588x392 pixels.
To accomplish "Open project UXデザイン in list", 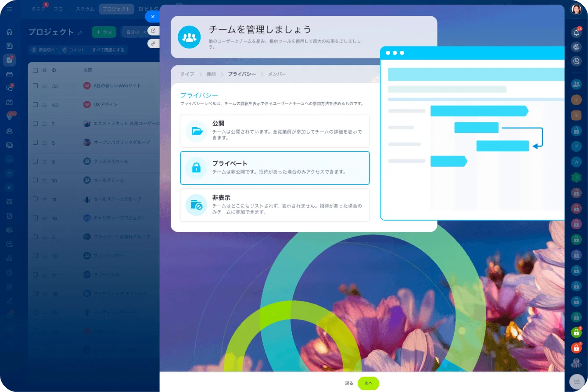I will click(x=105, y=105).
